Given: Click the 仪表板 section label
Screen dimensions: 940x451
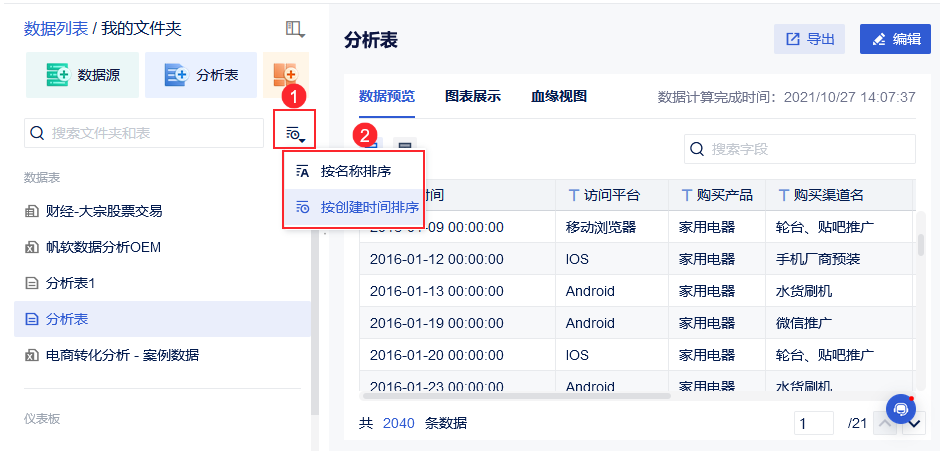Looking at the screenshot, I should [x=42, y=419].
